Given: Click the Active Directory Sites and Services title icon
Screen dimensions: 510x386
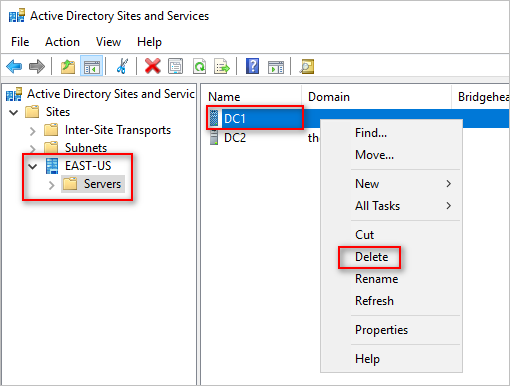Looking at the screenshot, I should pos(17,16).
